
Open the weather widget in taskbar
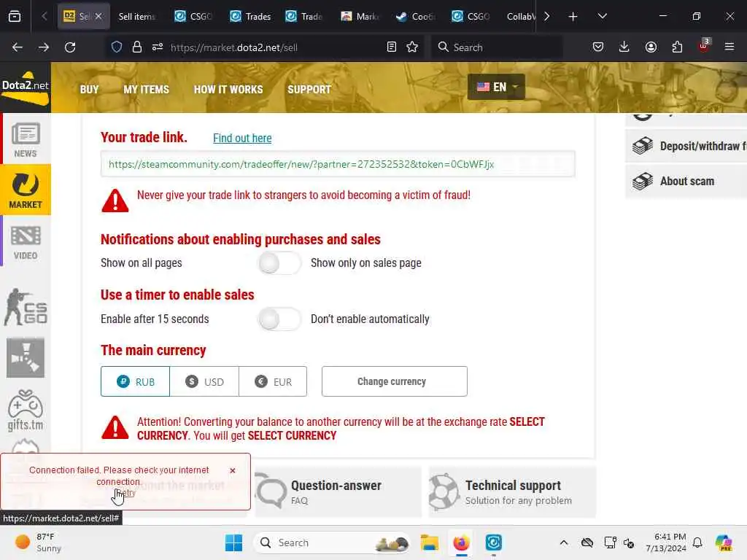coord(38,542)
